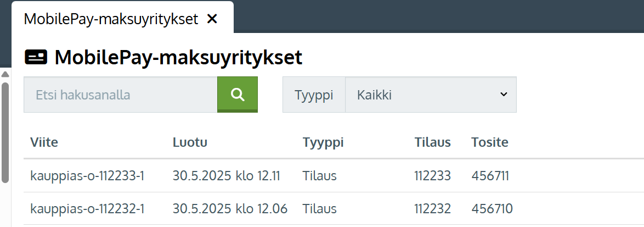This screenshot has height=227, width=644.
Task: Close the MobilePay-maksuyritykset tab
Action: (212, 19)
